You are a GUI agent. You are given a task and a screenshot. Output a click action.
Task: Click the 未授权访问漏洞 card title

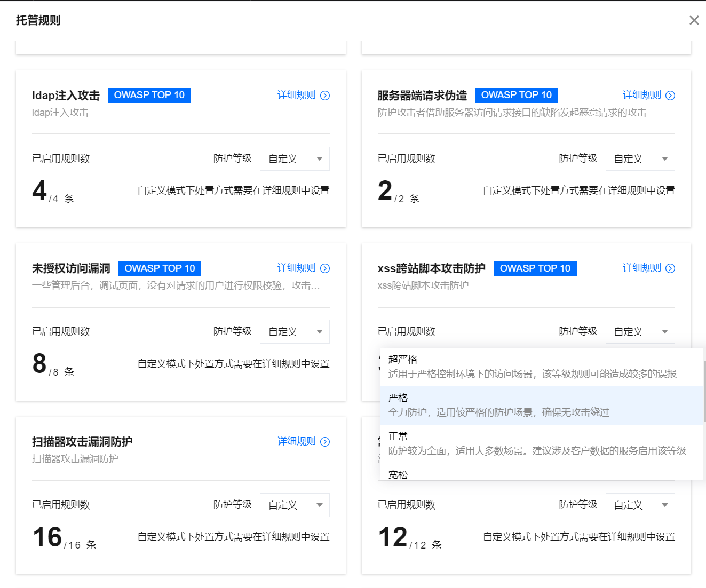71,268
